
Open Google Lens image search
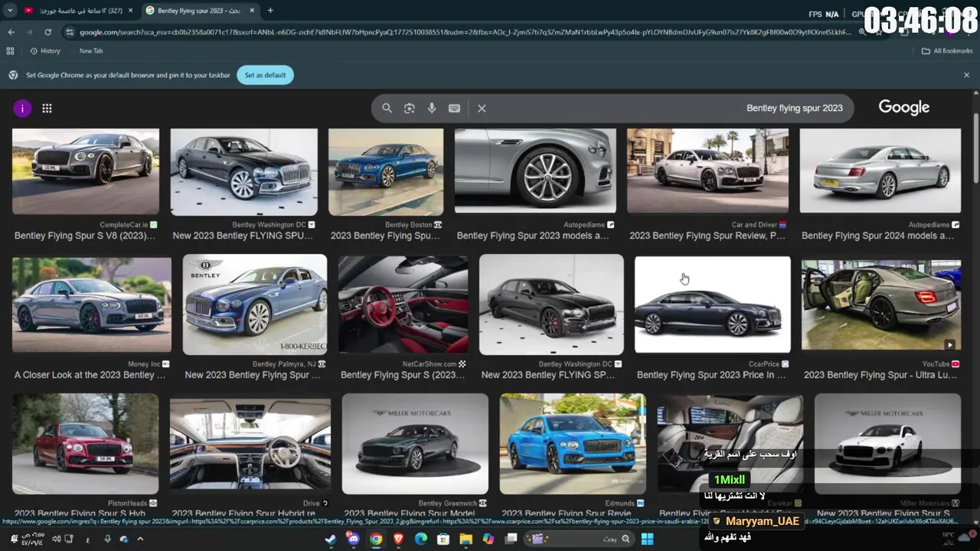pos(410,108)
